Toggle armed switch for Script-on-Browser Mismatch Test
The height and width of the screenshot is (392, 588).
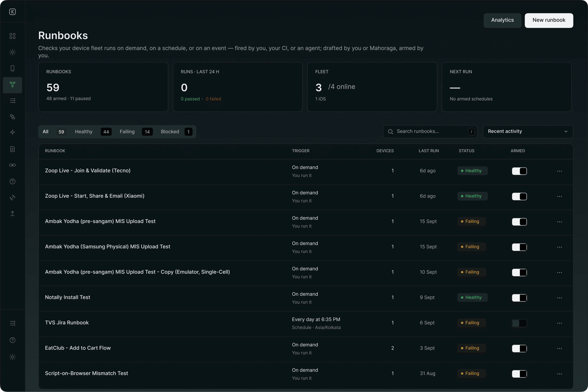(x=519, y=374)
